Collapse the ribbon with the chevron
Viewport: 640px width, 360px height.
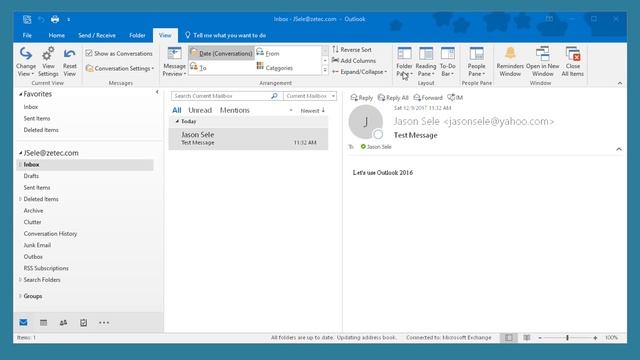(620, 83)
